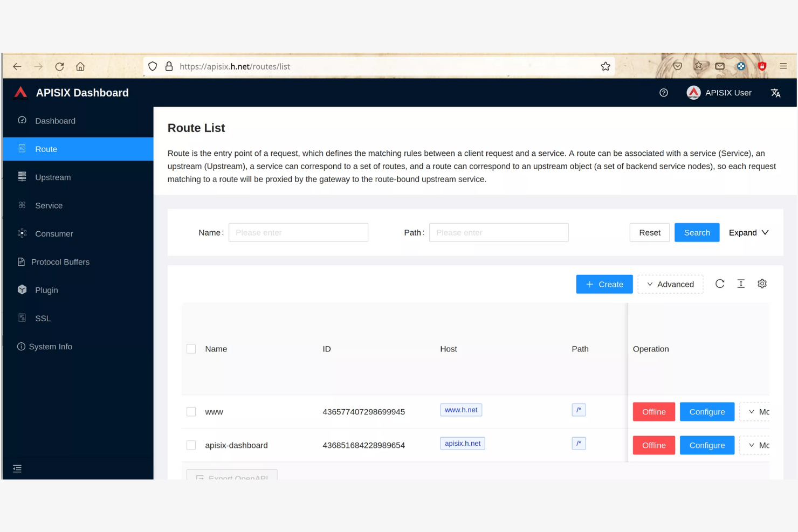The image size is (798, 532).
Task: Click the ID column header
Action: tap(327, 349)
